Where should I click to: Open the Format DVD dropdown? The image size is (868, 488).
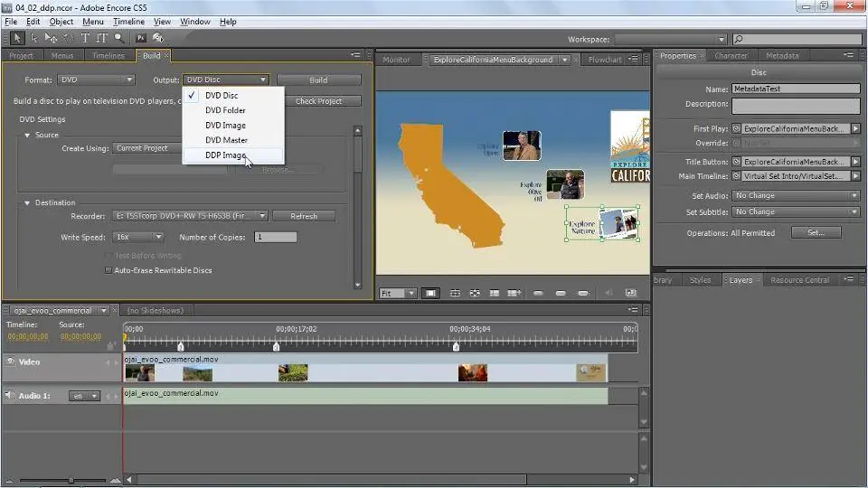(x=96, y=80)
